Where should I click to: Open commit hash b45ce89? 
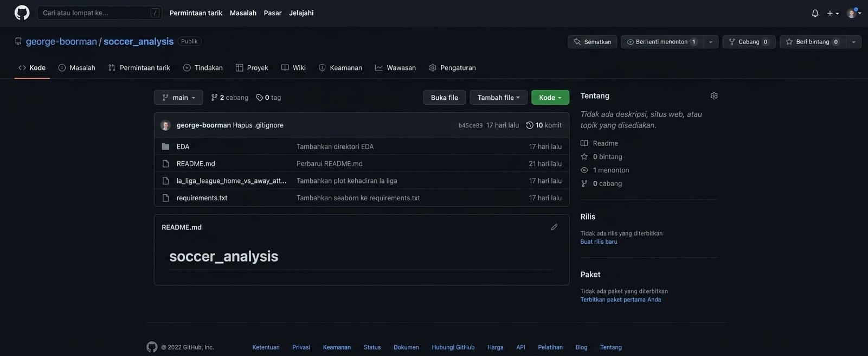(x=470, y=125)
